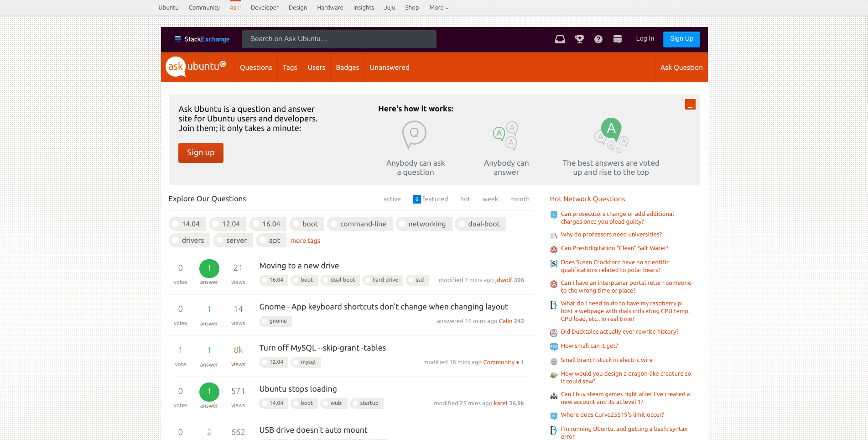Focus the Search on Ask Ubuntu field
The image size is (868, 440).
tap(339, 39)
